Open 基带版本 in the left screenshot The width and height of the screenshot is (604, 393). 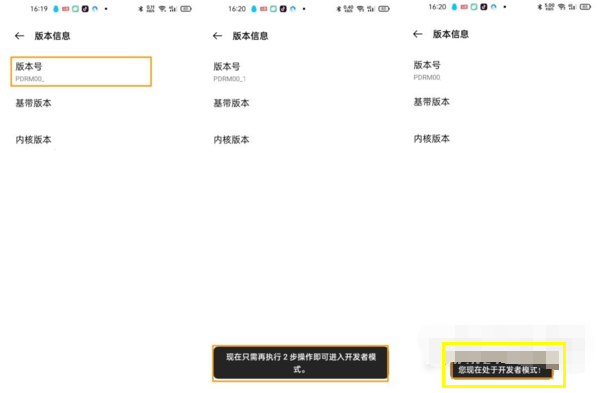34,103
